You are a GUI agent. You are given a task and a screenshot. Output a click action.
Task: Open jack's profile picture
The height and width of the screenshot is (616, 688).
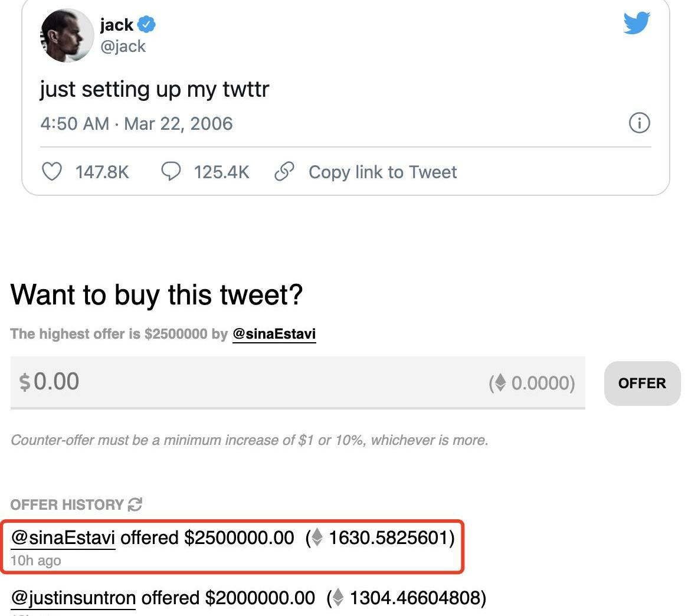click(x=67, y=35)
